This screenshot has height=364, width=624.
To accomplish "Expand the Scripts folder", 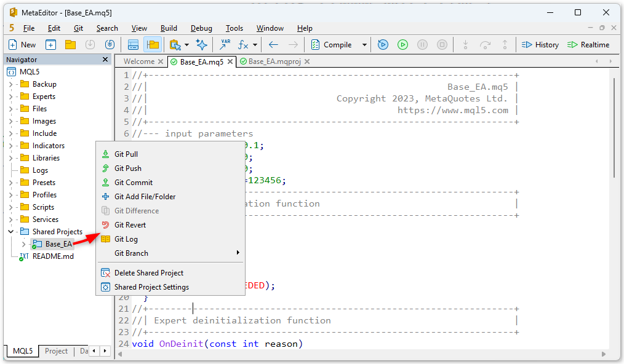I will pyautogui.click(x=10, y=207).
